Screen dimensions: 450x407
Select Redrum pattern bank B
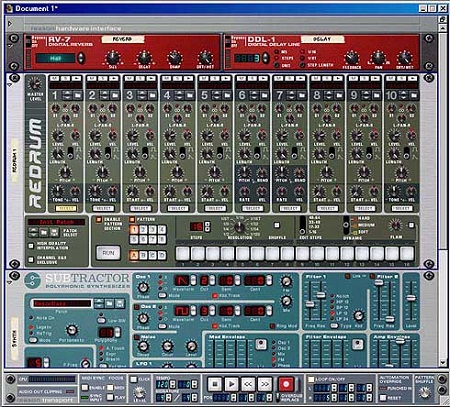(x=143, y=255)
